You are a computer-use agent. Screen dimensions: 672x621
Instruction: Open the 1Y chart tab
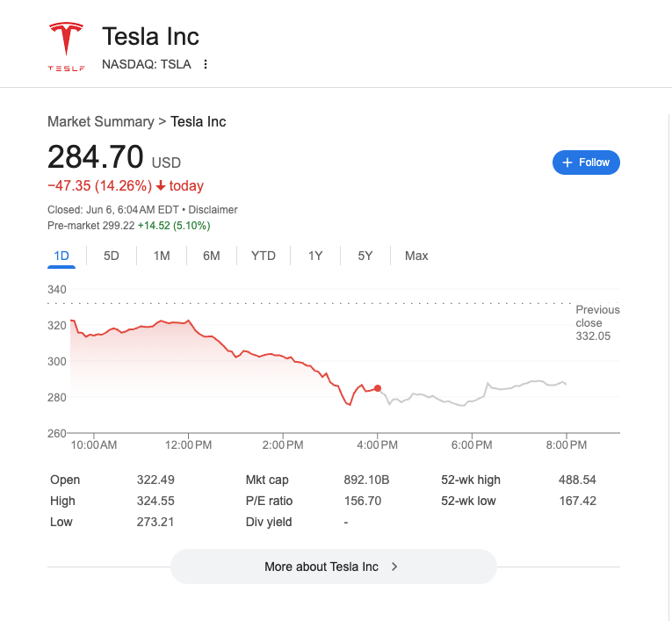coord(315,256)
